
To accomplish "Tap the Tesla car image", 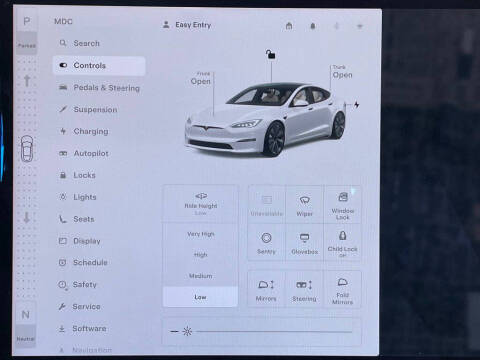I will 265,120.
